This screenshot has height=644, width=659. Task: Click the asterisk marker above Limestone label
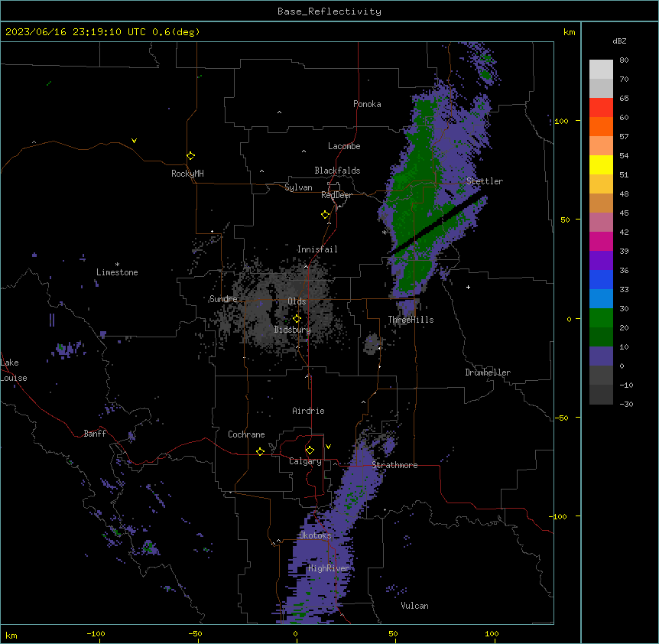coord(117,265)
